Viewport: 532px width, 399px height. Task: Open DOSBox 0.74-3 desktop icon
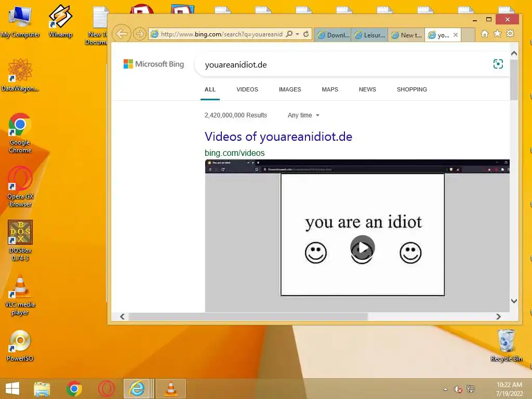[20, 241]
